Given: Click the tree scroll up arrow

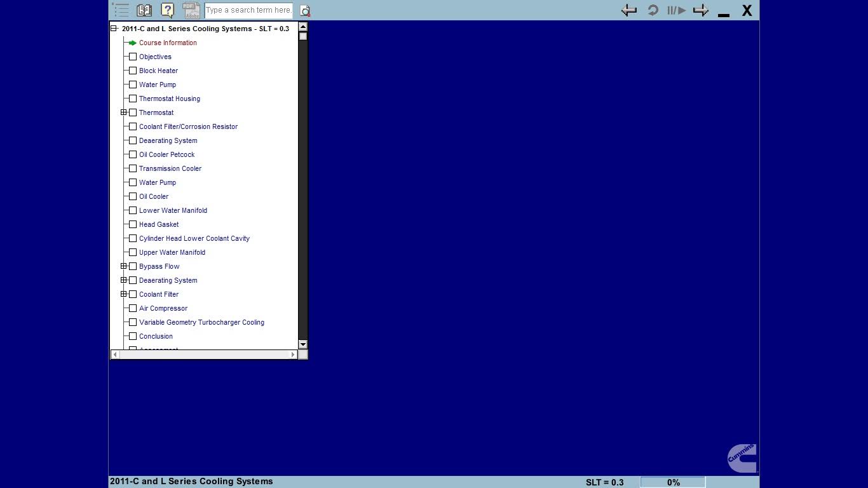Looking at the screenshot, I should point(303,27).
